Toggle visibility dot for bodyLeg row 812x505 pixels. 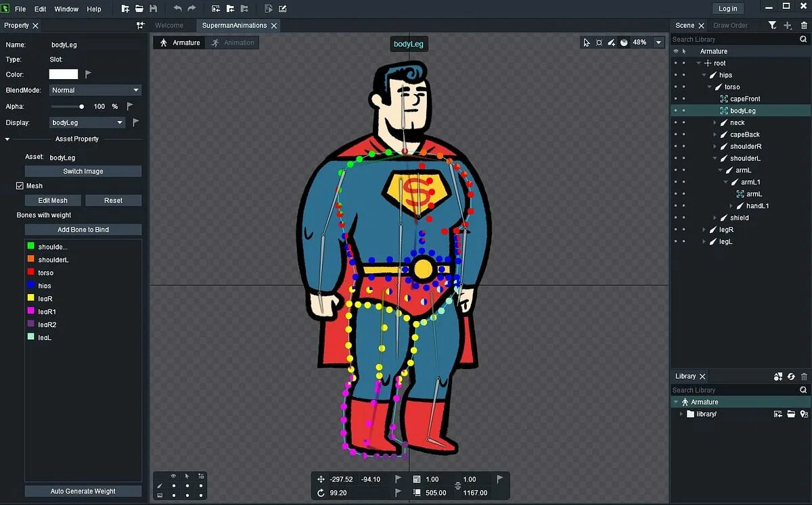coord(675,110)
